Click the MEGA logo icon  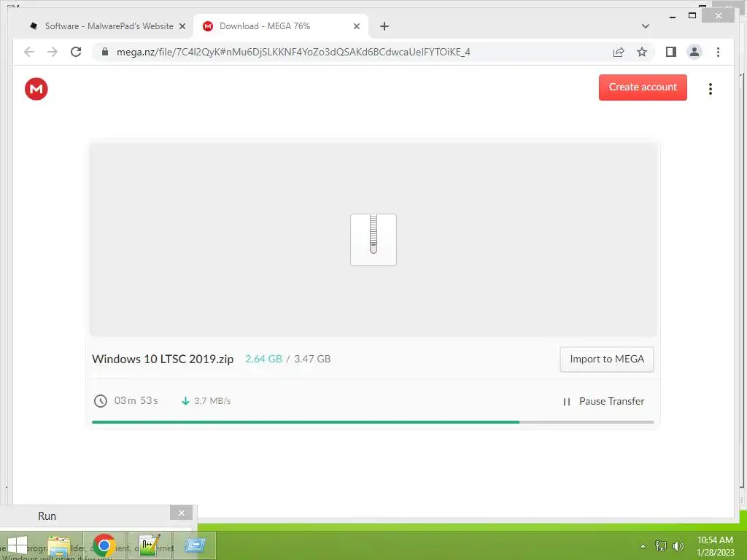[36, 89]
